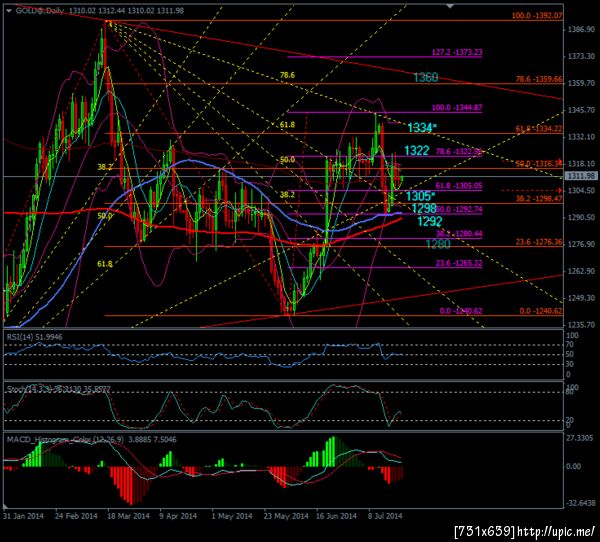This screenshot has height=542, width=600.
Task: Click the magenta '38.2 -1280.44' level label
Action: click(459, 233)
